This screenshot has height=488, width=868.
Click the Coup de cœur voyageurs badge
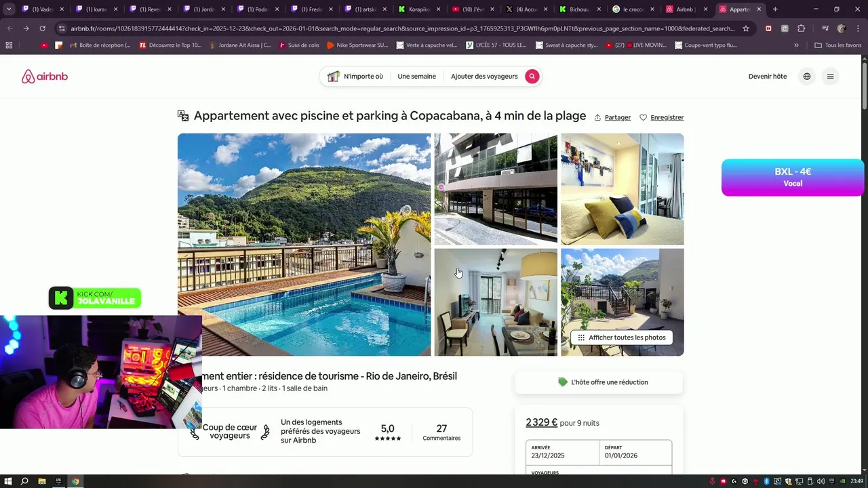[230, 432]
